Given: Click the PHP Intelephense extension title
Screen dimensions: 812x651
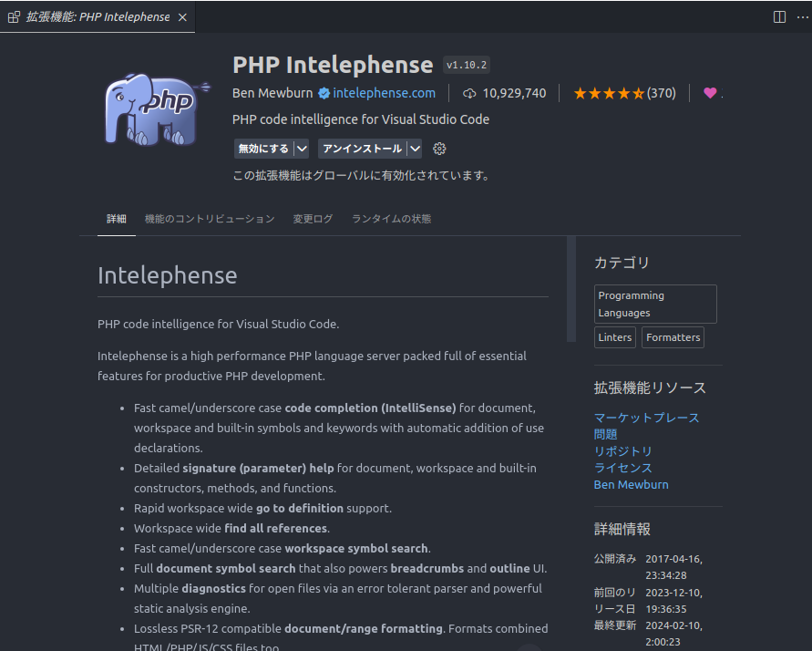Looking at the screenshot, I should point(333,66).
